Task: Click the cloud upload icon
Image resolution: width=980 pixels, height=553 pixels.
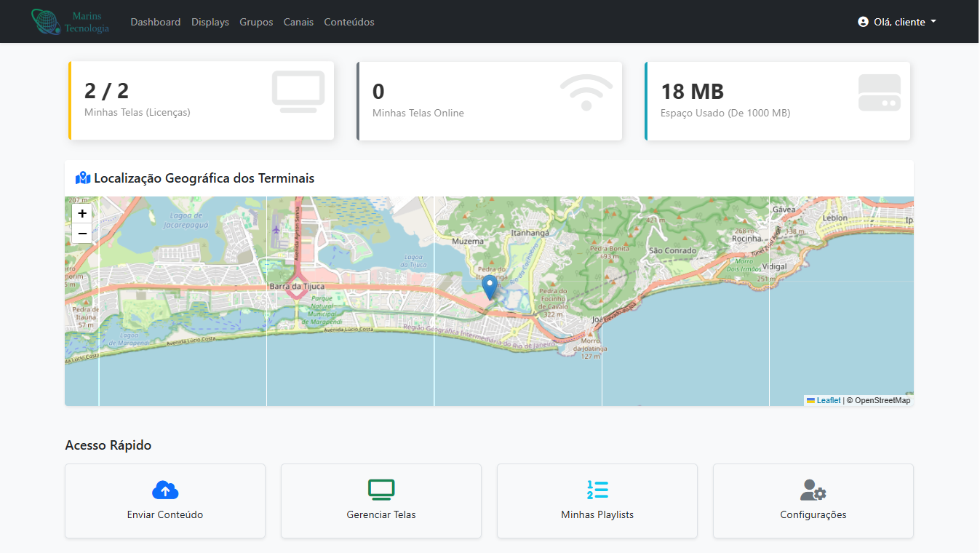Action: coord(165,490)
